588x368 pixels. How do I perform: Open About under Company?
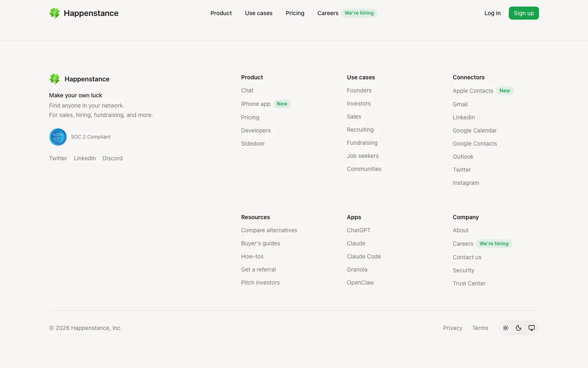(x=461, y=230)
